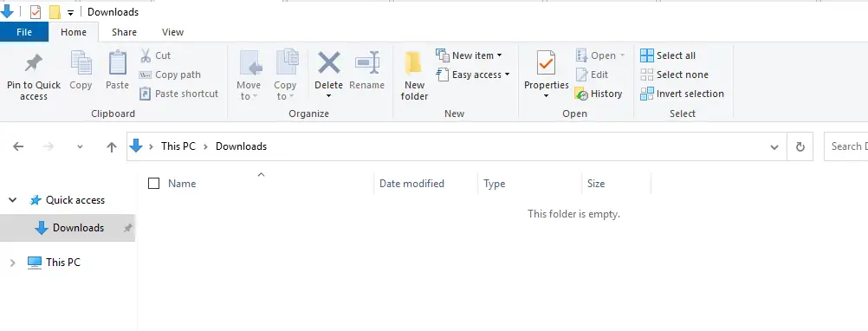This screenshot has width=868, height=331.
Task: Click the Edit command in Open group
Action: click(593, 75)
